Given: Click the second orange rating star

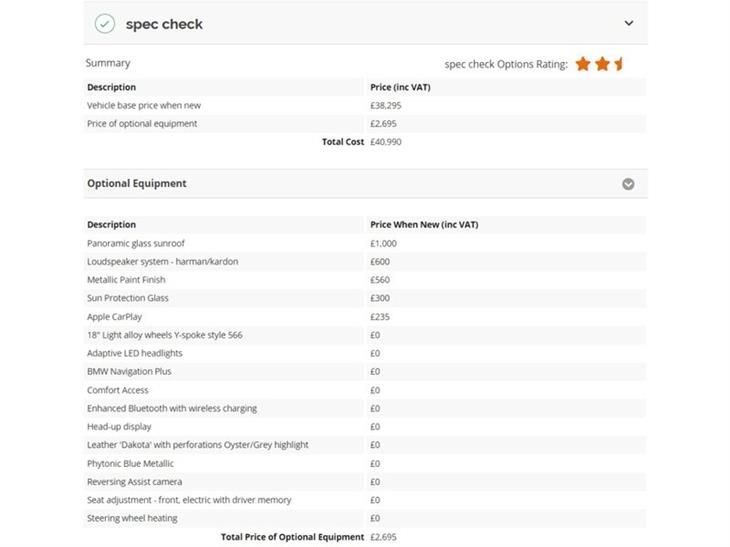Looking at the screenshot, I should coord(602,64).
